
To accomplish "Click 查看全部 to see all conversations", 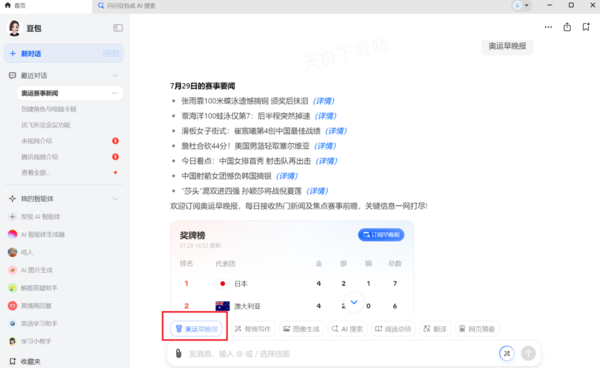I will pos(35,173).
